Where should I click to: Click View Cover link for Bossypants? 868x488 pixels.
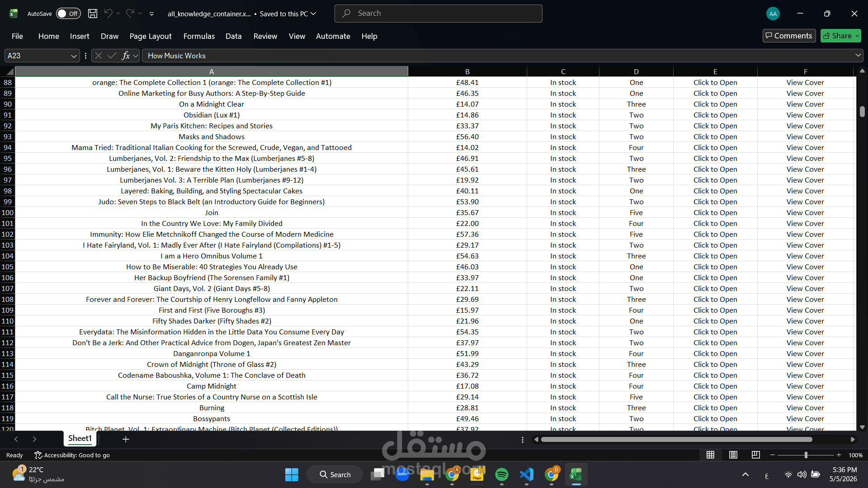[805, 418]
